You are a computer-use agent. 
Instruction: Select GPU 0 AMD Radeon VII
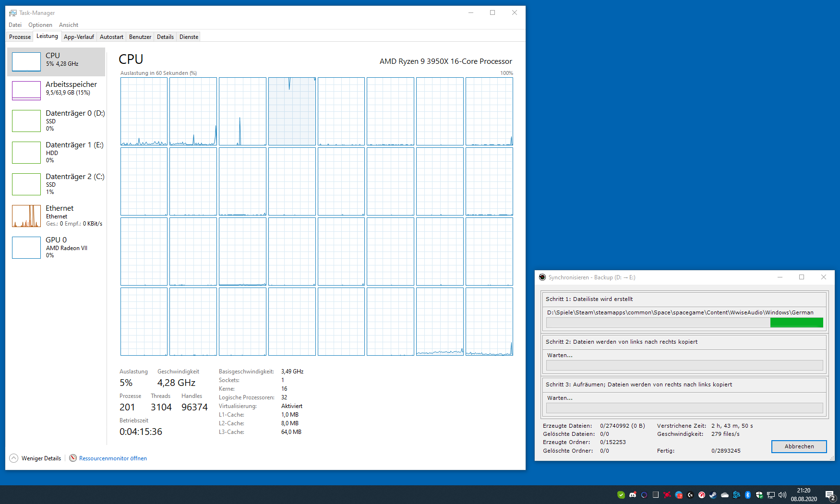(56, 247)
